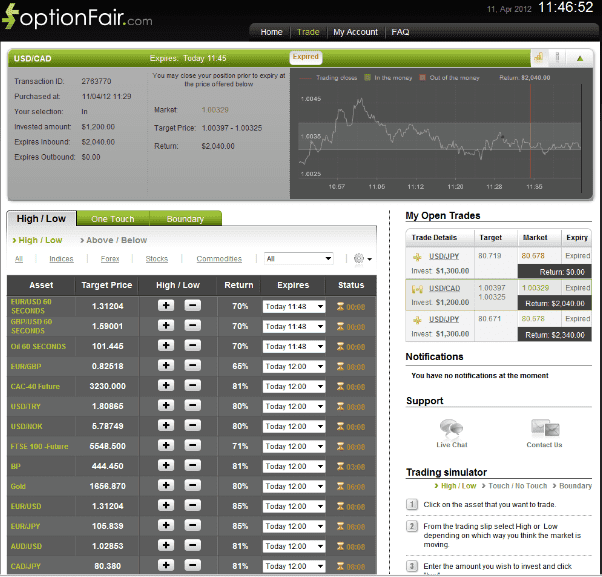This screenshot has width=602, height=577.
Task: Open the FAQ menu item
Action: (400, 32)
